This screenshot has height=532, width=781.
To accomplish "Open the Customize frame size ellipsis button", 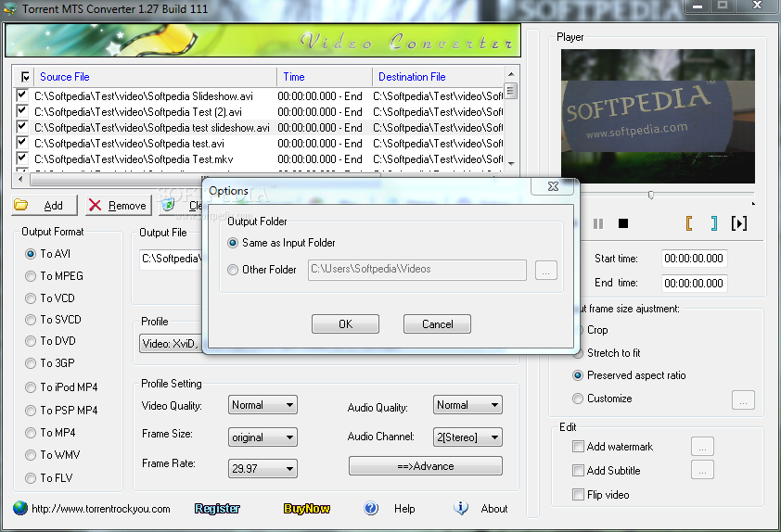I will pyautogui.click(x=743, y=399).
